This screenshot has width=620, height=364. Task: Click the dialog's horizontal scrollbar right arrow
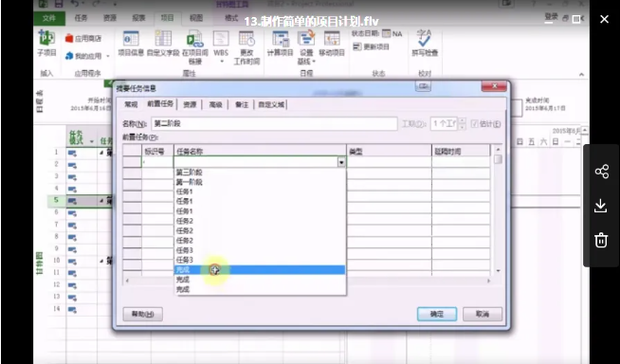489,281
